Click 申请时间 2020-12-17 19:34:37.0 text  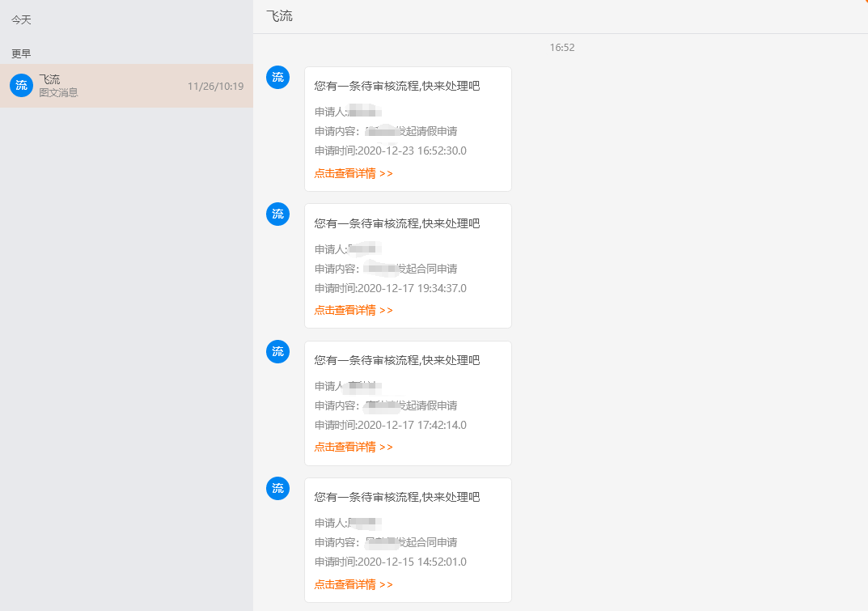[x=391, y=288]
